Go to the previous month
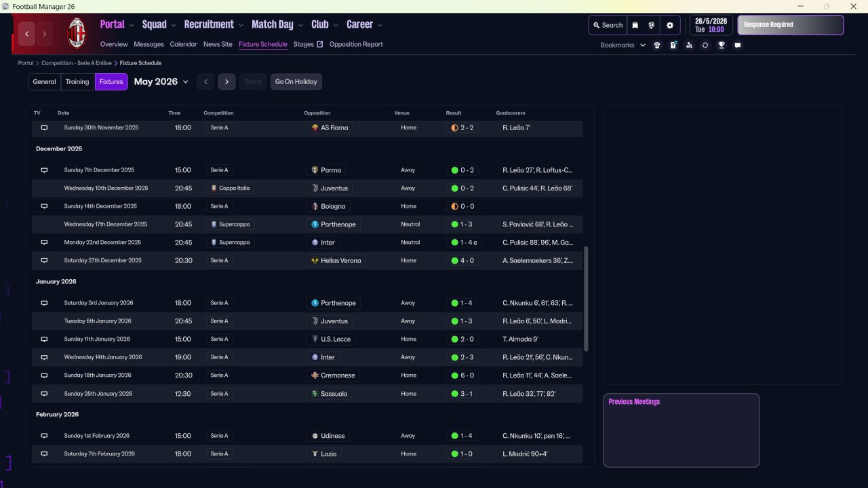This screenshot has height=488, width=868. click(x=206, y=82)
